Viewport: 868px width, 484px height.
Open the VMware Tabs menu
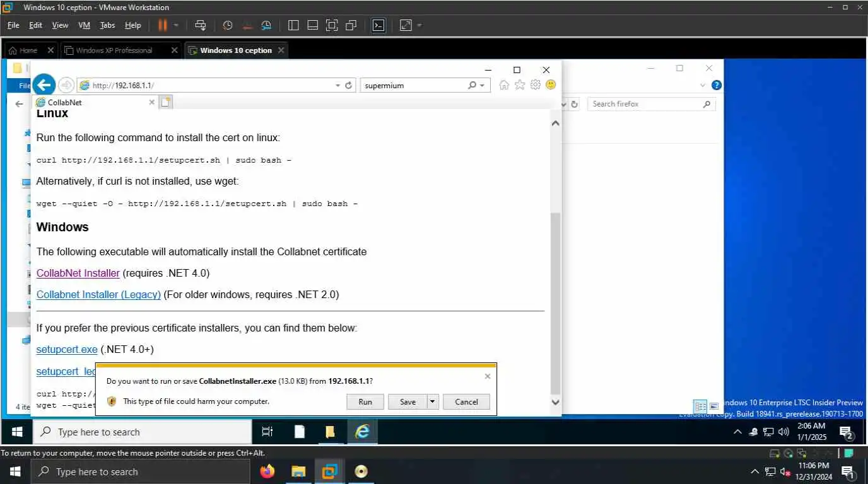(x=107, y=25)
